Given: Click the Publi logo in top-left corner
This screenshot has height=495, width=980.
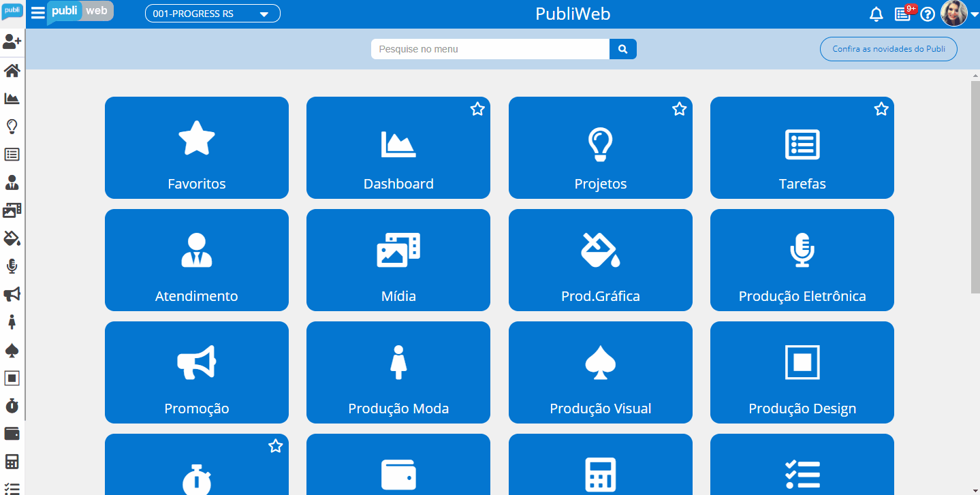Looking at the screenshot, I should click(12, 12).
